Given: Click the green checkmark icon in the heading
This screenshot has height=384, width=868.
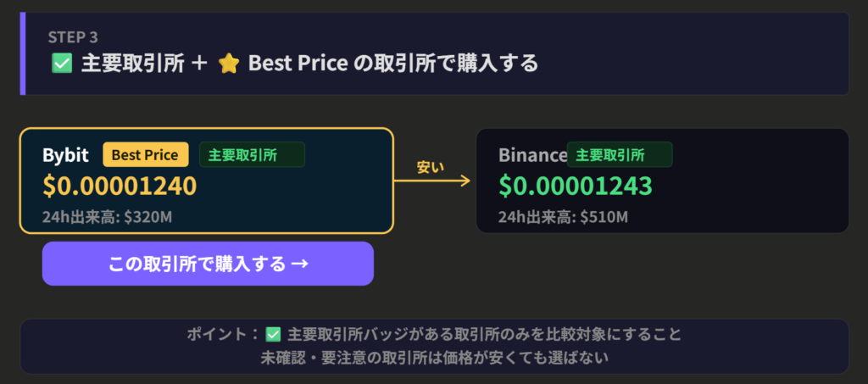Looking at the screenshot, I should [x=61, y=64].
